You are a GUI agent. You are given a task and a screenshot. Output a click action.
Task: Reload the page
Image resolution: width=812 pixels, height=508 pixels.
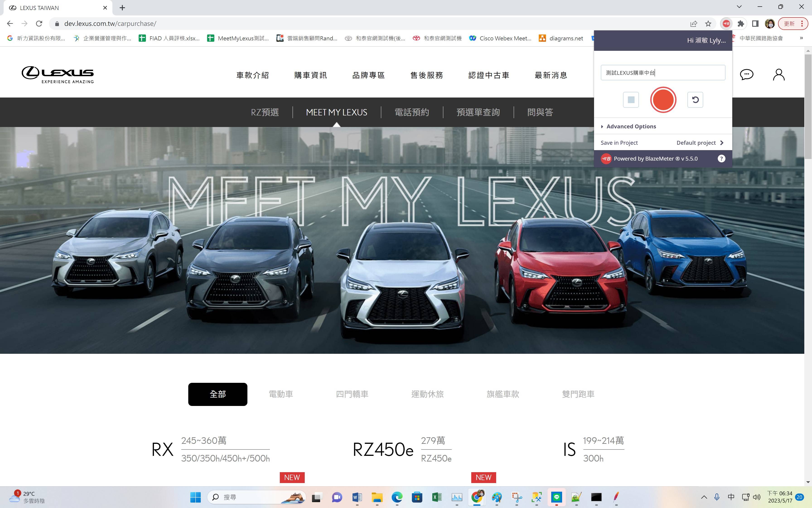39,24
